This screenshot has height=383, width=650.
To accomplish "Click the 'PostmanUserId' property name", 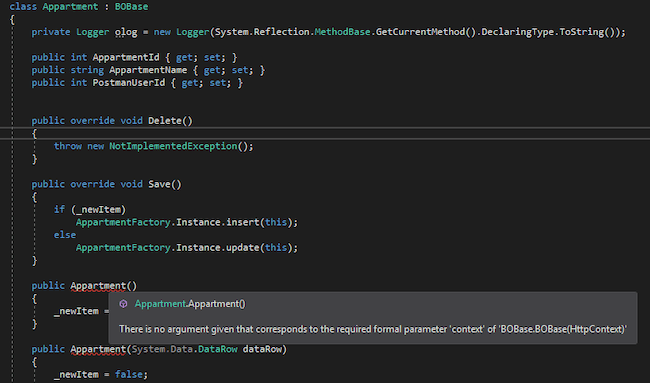I will pos(129,82).
